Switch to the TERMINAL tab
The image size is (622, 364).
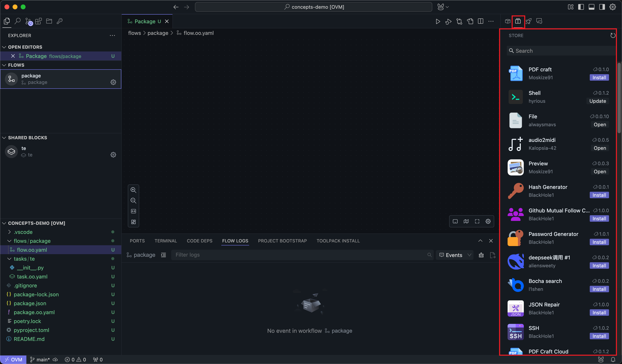(166, 241)
